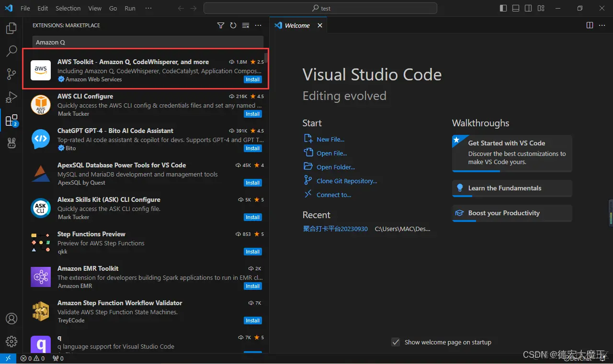Open Views and More Actions ellipsis
613x364 pixels.
tap(258, 25)
